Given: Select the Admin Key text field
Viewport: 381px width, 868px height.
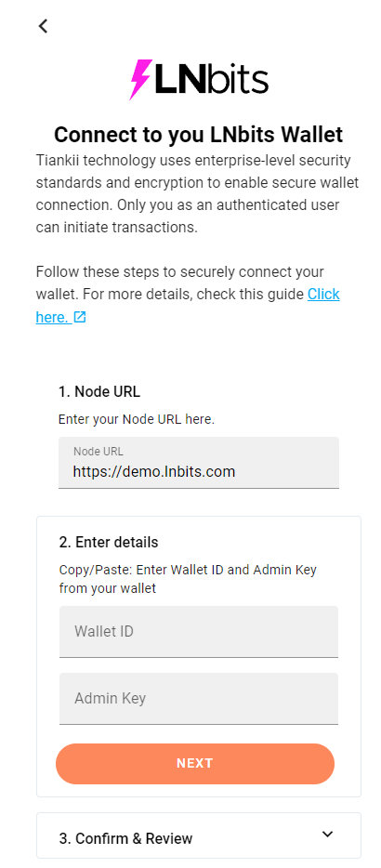Looking at the screenshot, I should pos(199,698).
